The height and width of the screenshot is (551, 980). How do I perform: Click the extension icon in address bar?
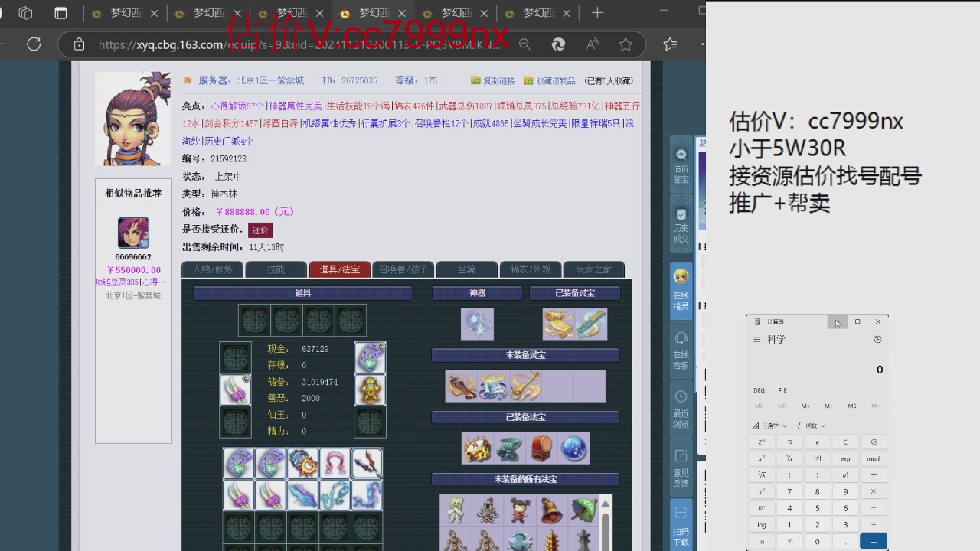[x=558, y=44]
